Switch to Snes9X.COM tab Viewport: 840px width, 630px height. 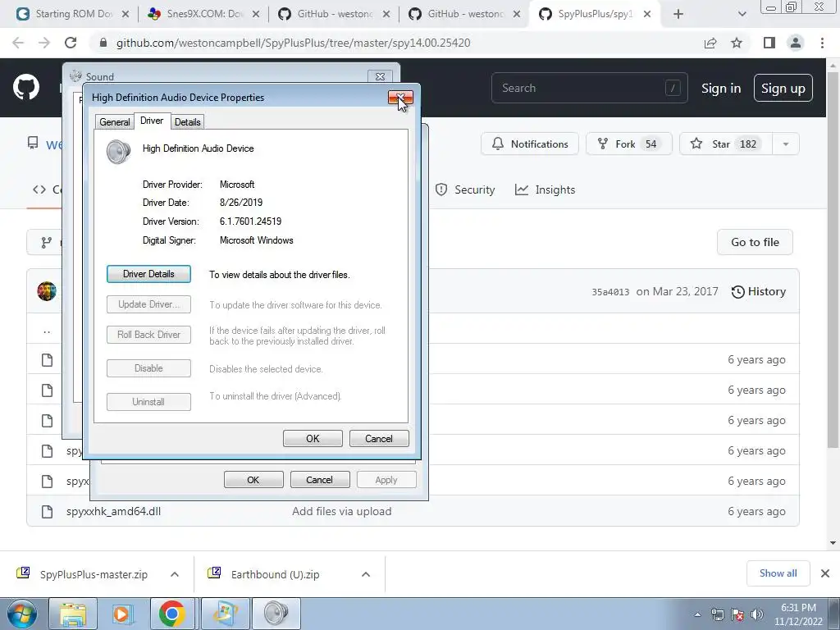click(203, 14)
